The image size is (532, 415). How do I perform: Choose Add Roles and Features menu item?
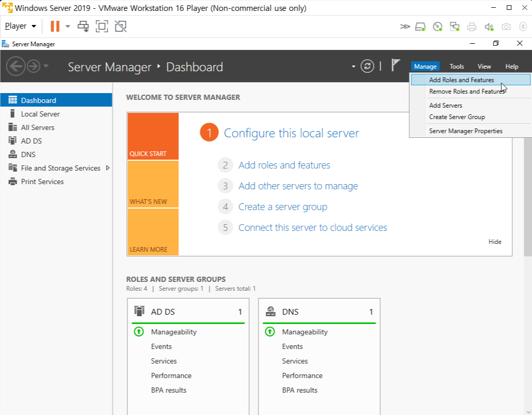coord(471,80)
